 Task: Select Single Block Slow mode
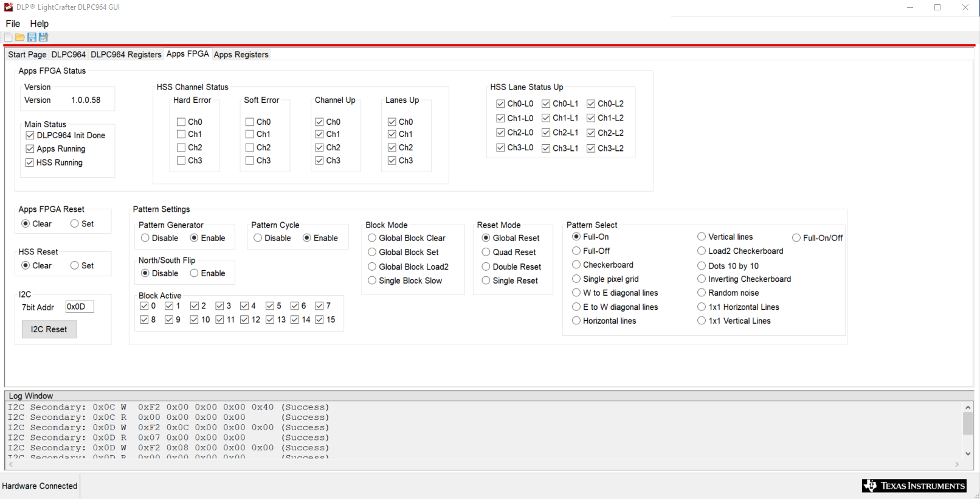point(372,281)
